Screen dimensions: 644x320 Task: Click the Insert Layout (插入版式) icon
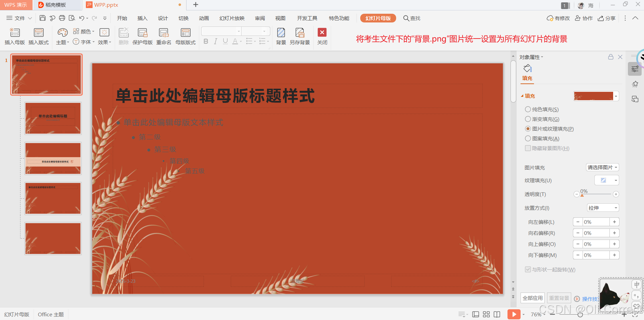point(39,33)
